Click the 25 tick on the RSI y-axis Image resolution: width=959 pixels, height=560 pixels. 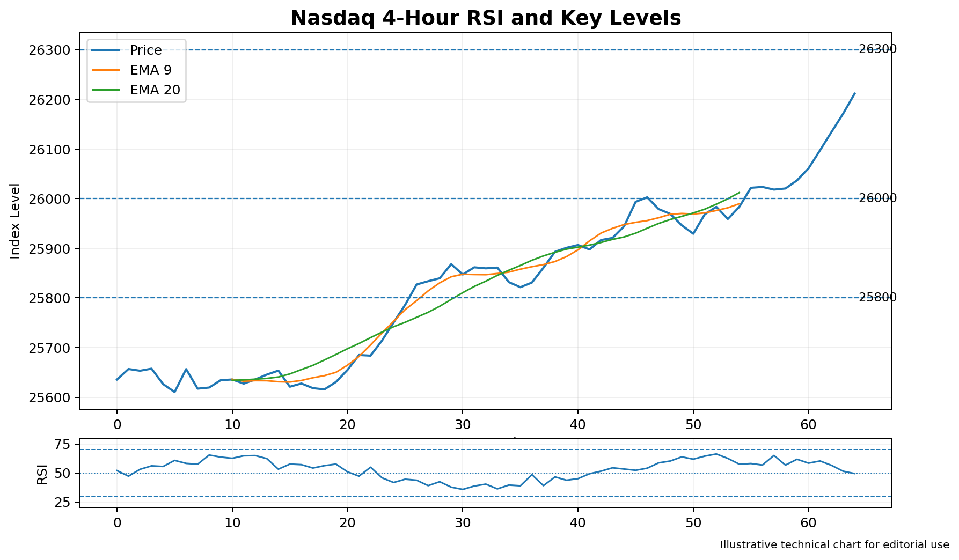pyautogui.click(x=63, y=502)
